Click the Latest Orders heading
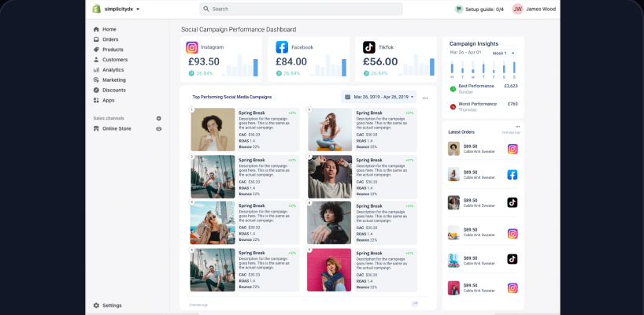This screenshot has height=315, width=644. [461, 132]
